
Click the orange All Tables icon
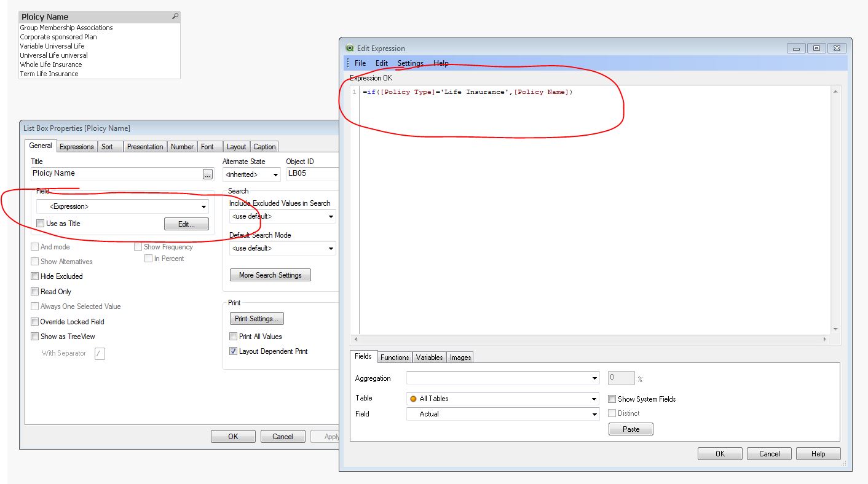(x=413, y=399)
